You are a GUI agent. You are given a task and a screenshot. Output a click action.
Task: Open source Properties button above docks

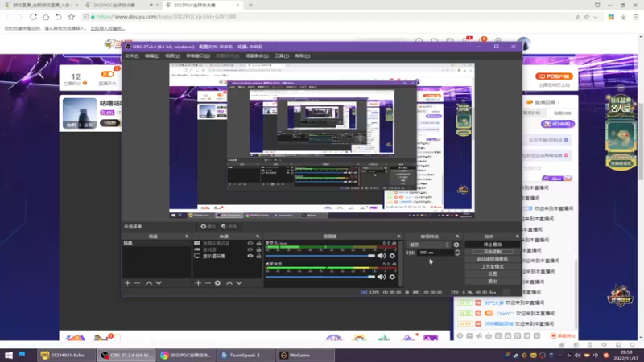(208, 227)
